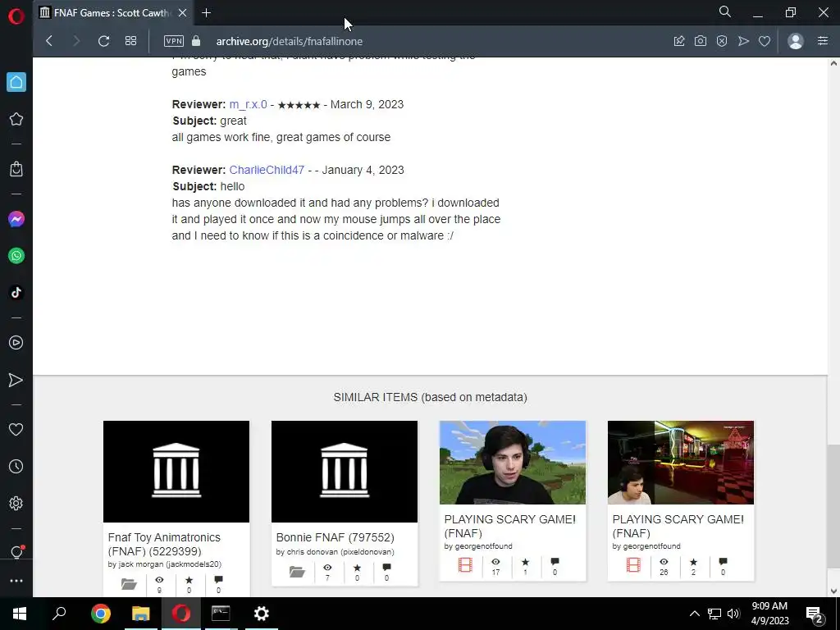Toggle the VPN badge in address bar
Image resolution: width=840 pixels, height=630 pixels.
174,41
